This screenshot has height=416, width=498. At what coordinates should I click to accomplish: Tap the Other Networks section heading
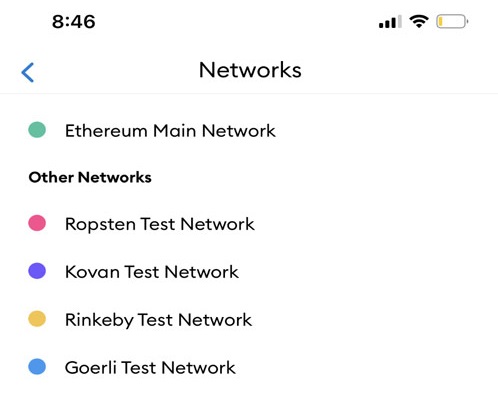click(x=90, y=177)
